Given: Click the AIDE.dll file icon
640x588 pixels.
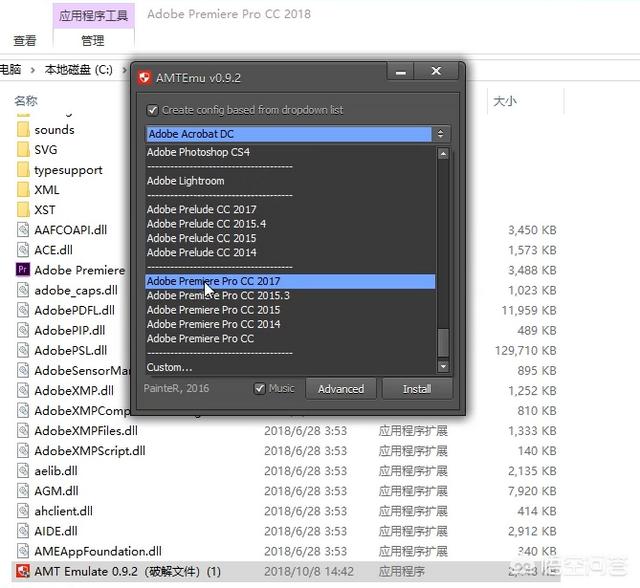Looking at the screenshot, I should coord(23,531).
